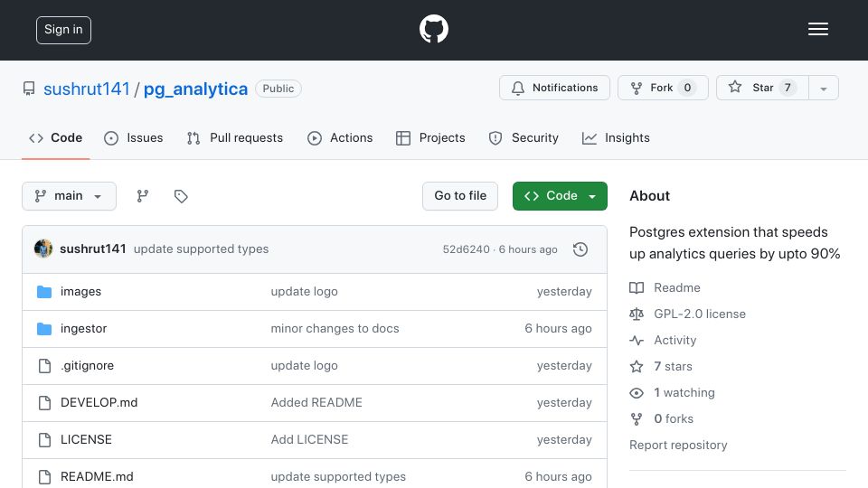
Task: Click the 'yesterday' timestamp in images row
Action: (564, 292)
